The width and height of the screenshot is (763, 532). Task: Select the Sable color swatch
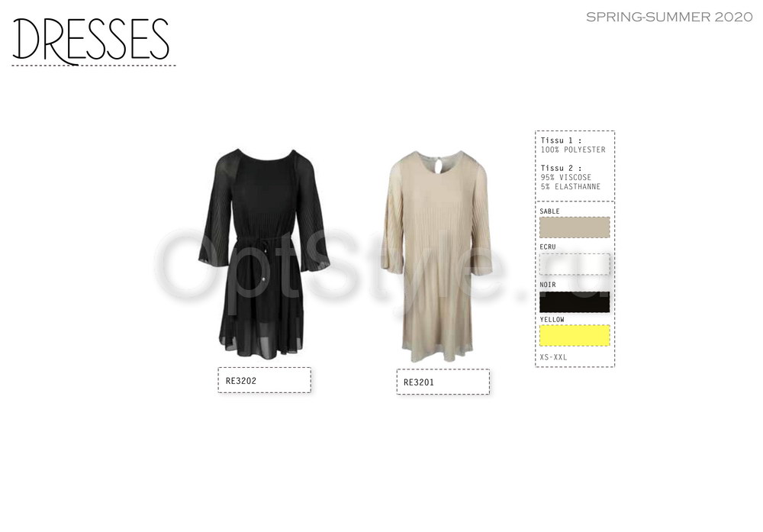(575, 227)
